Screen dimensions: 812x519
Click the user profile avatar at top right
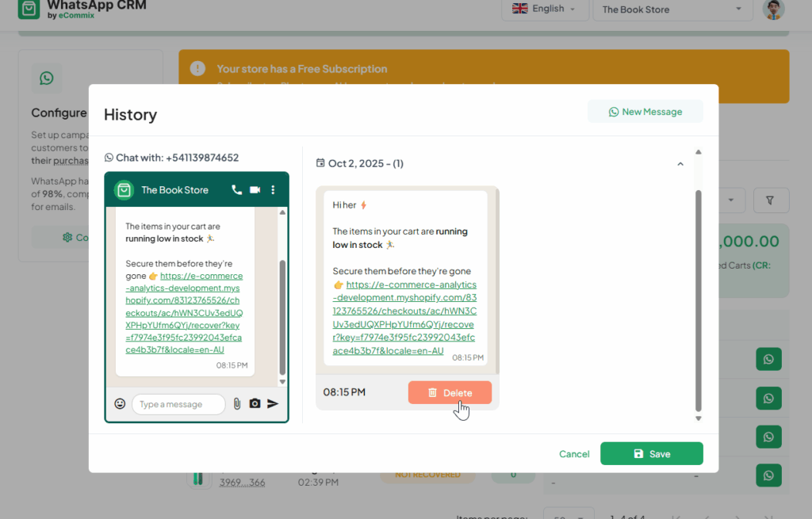(x=772, y=10)
